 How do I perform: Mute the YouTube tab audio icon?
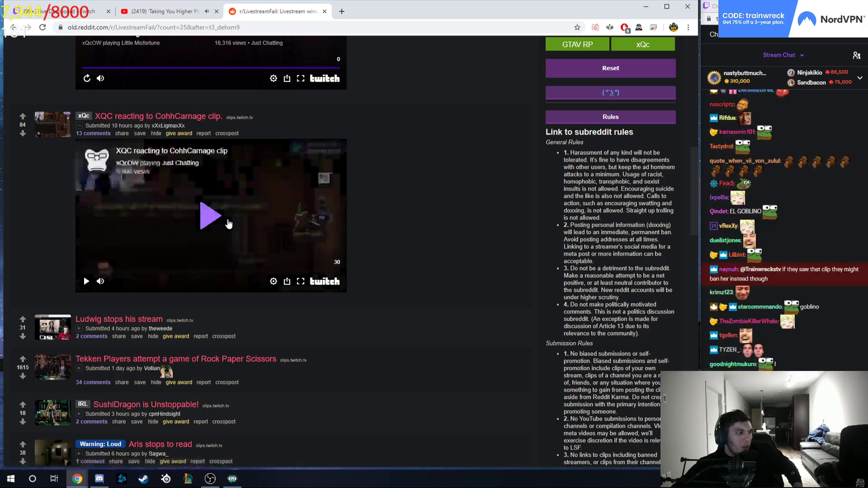pyautogui.click(x=207, y=11)
